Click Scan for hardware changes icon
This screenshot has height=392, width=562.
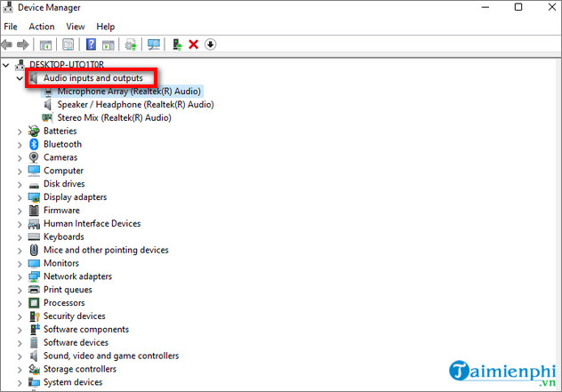point(154,44)
